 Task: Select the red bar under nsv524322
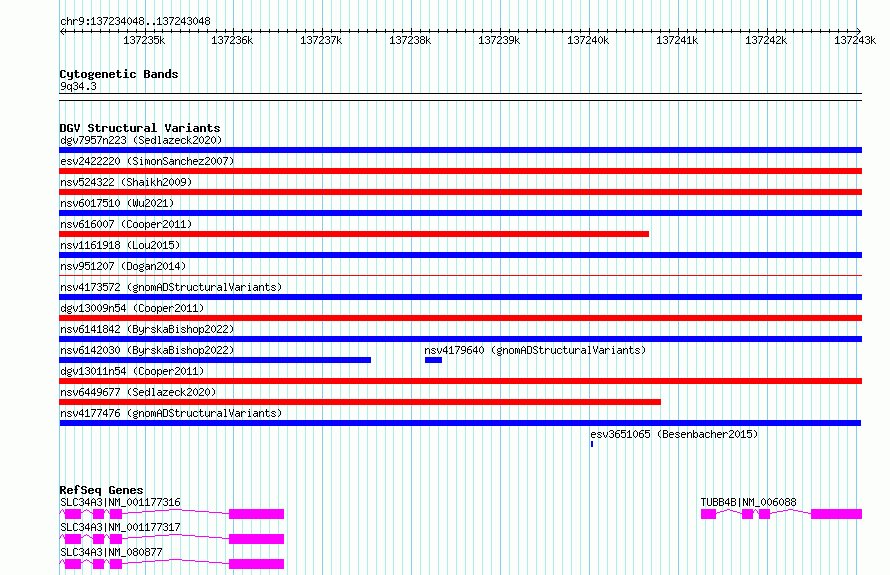click(460, 192)
